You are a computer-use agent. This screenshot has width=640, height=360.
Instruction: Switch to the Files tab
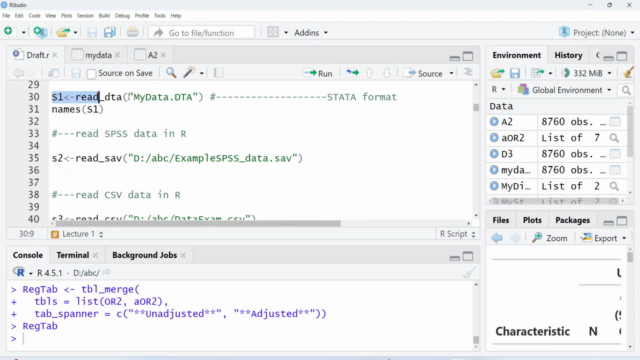pyautogui.click(x=500, y=220)
